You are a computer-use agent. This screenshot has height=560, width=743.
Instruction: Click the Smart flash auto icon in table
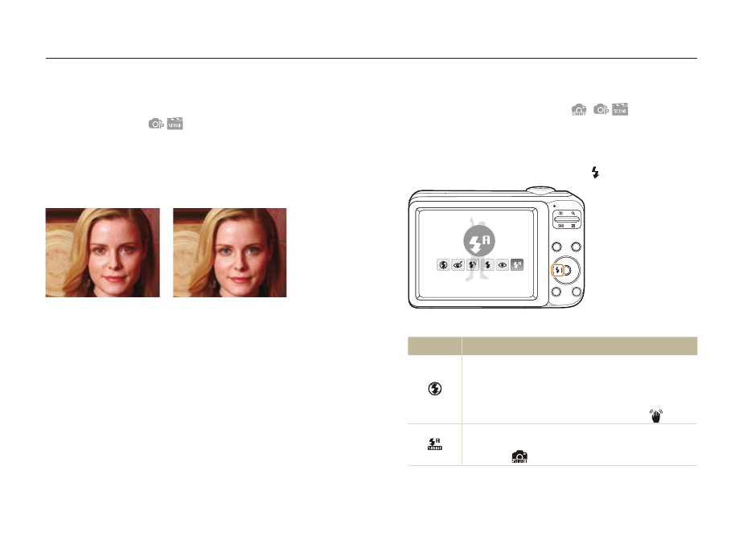434,444
